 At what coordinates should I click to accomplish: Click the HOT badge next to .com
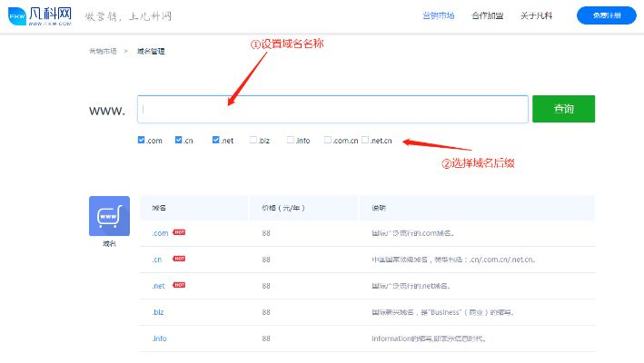point(179,232)
